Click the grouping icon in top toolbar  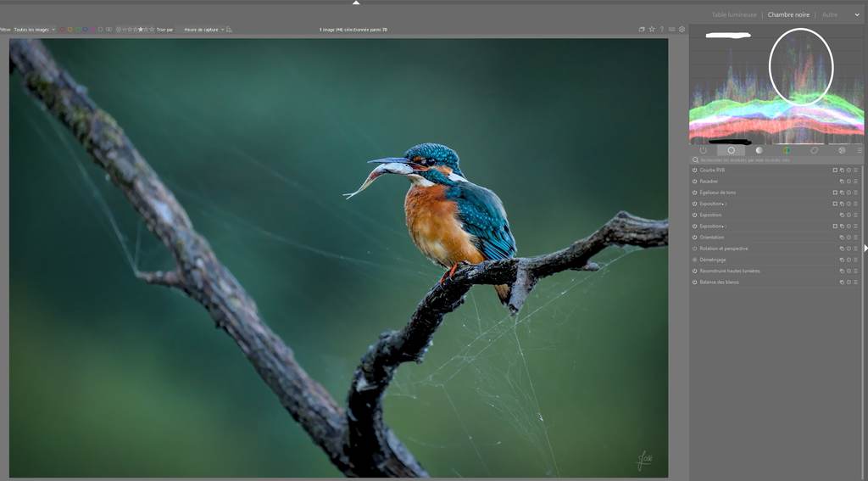[642, 30]
